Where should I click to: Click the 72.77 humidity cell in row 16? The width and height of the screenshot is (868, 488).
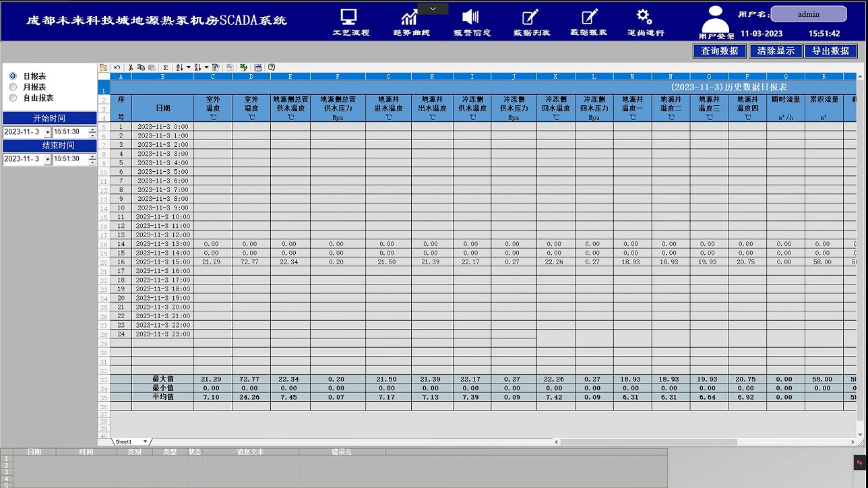(250, 262)
